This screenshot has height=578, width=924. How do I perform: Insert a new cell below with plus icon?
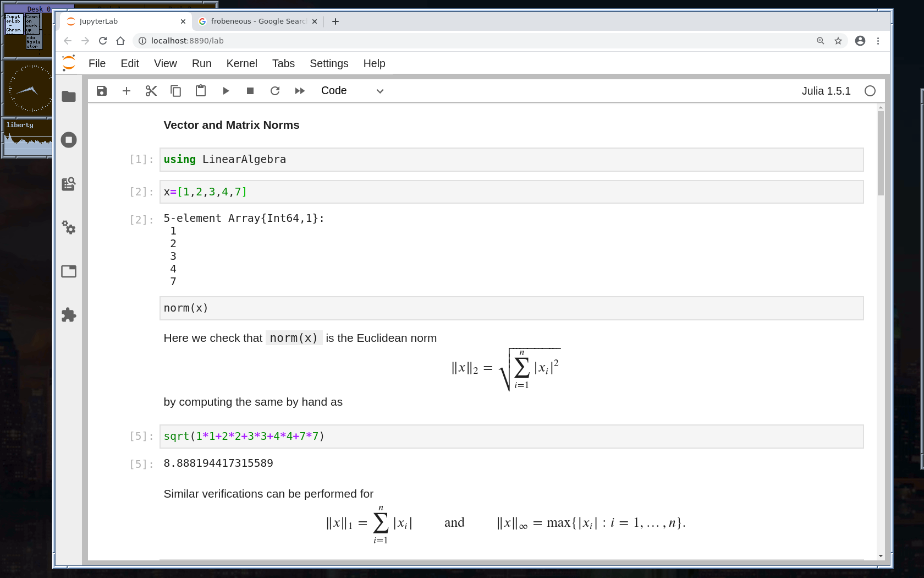pyautogui.click(x=127, y=91)
